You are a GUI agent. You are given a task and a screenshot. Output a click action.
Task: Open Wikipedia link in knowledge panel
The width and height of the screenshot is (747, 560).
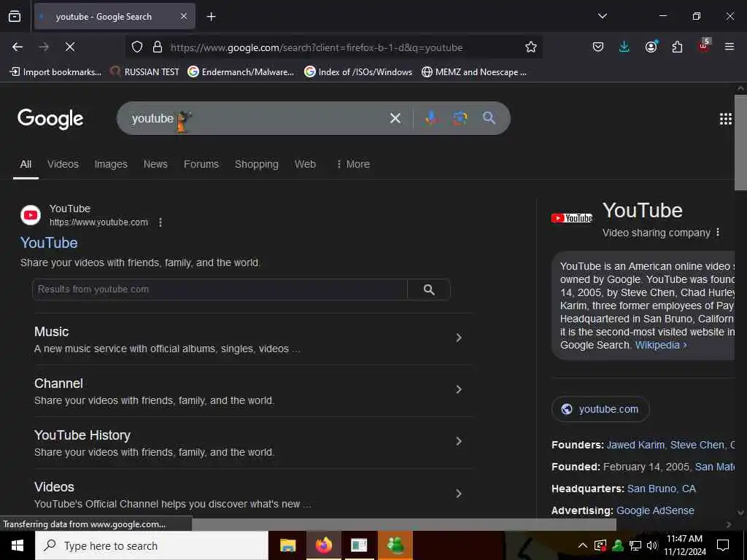click(661, 345)
